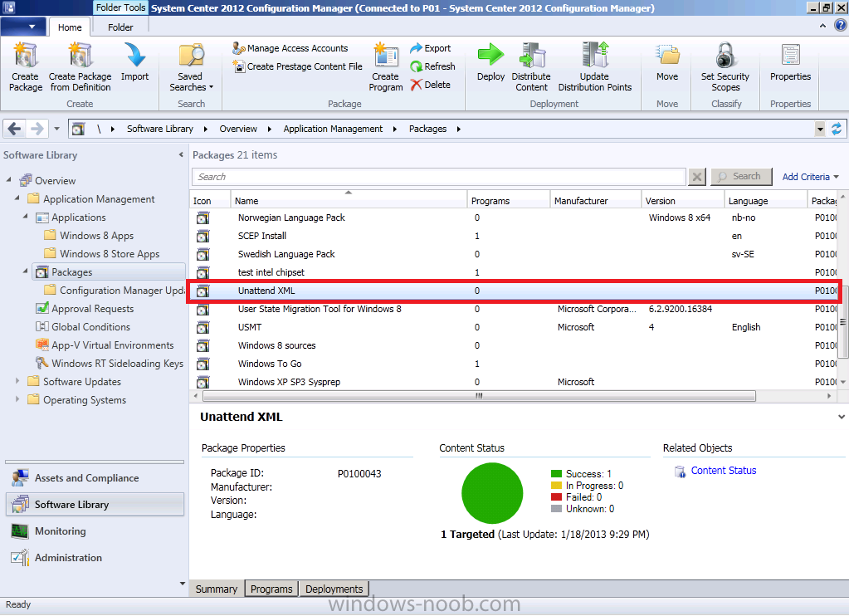849x616 pixels.
Task: Open the Add Criteria dropdown
Action: (810, 177)
